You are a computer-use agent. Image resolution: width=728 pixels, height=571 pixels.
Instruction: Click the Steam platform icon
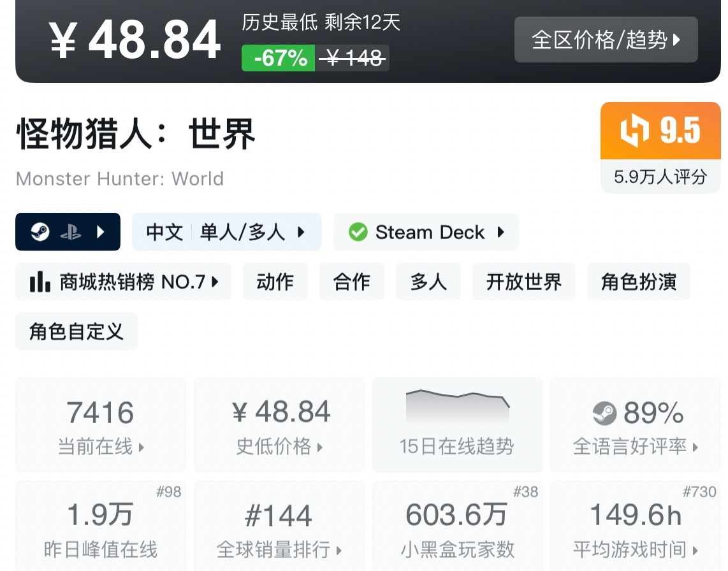40,233
